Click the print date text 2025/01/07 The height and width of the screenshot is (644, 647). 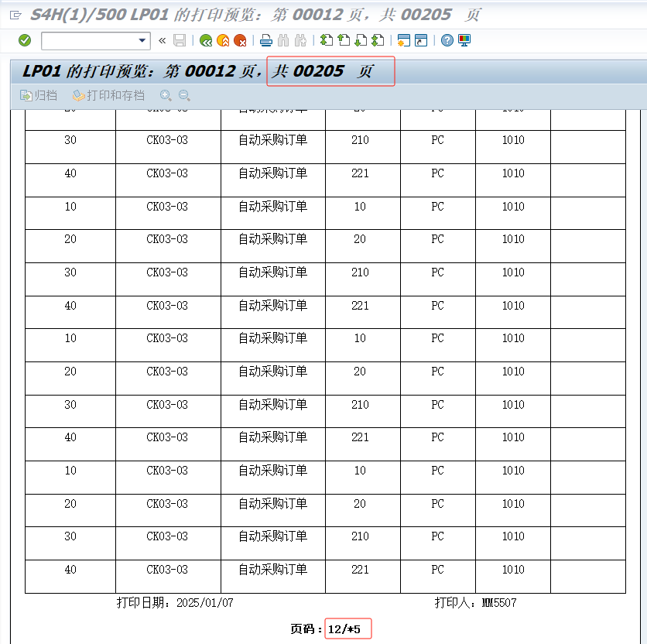(204, 603)
